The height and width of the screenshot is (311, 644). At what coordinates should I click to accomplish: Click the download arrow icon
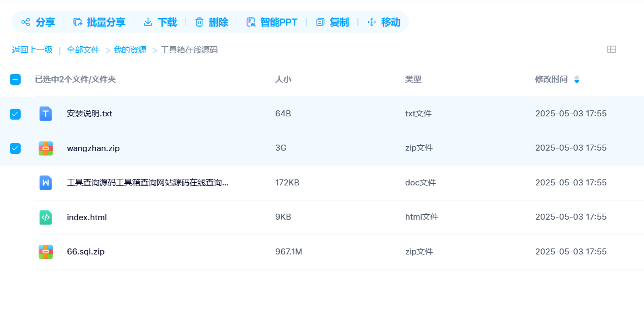148,22
